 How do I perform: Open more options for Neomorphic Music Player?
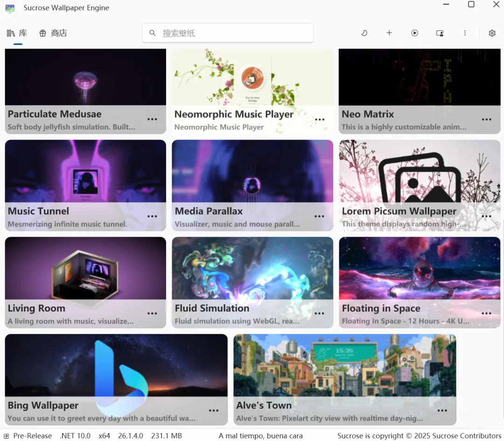(320, 119)
